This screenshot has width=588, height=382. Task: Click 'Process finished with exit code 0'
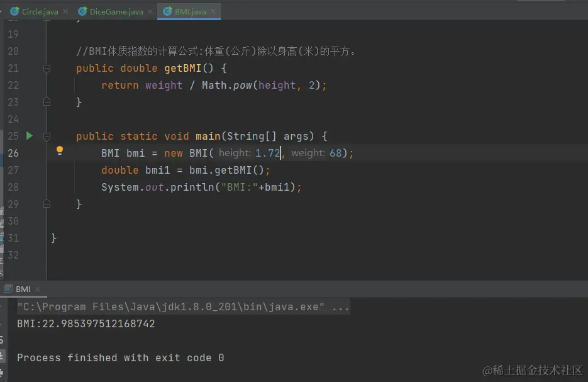(x=120, y=358)
